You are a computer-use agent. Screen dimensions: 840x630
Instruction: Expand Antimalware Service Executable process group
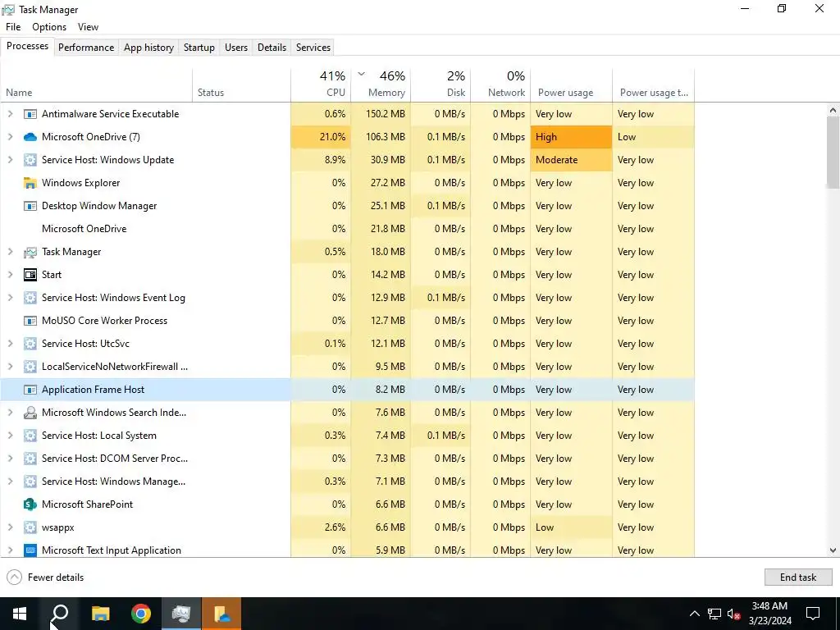(10, 114)
